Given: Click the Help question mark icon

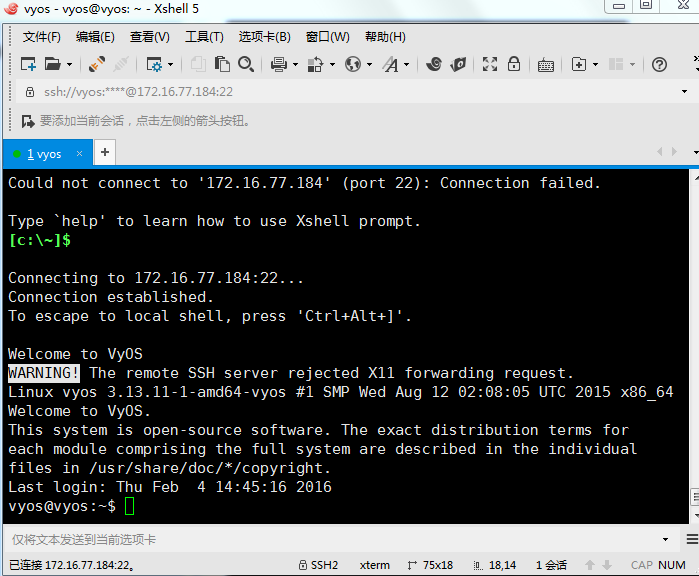Looking at the screenshot, I should coord(659,64).
